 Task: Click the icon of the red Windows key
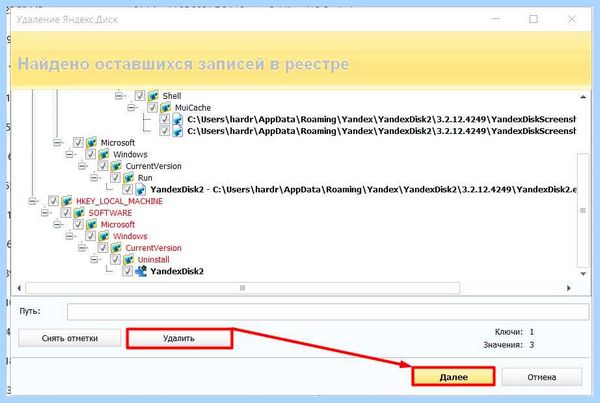[104, 236]
